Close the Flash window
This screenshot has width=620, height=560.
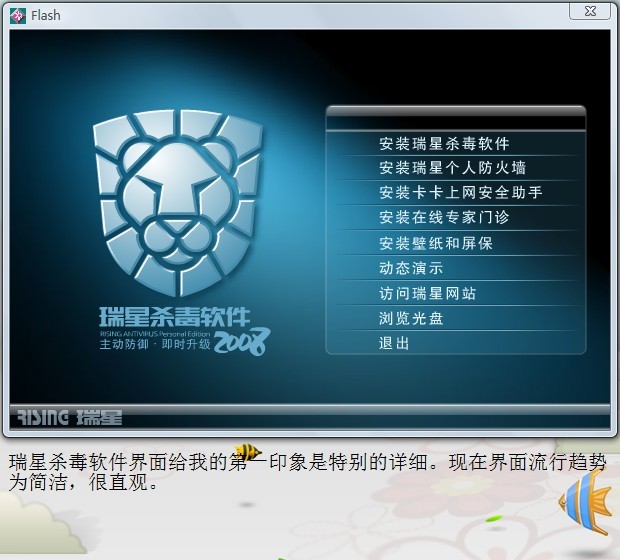tap(590, 11)
